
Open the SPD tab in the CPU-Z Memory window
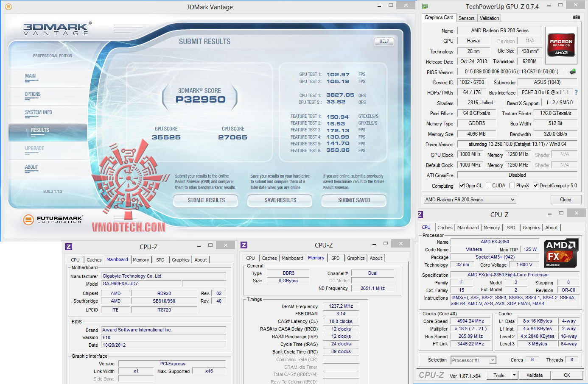(336, 258)
